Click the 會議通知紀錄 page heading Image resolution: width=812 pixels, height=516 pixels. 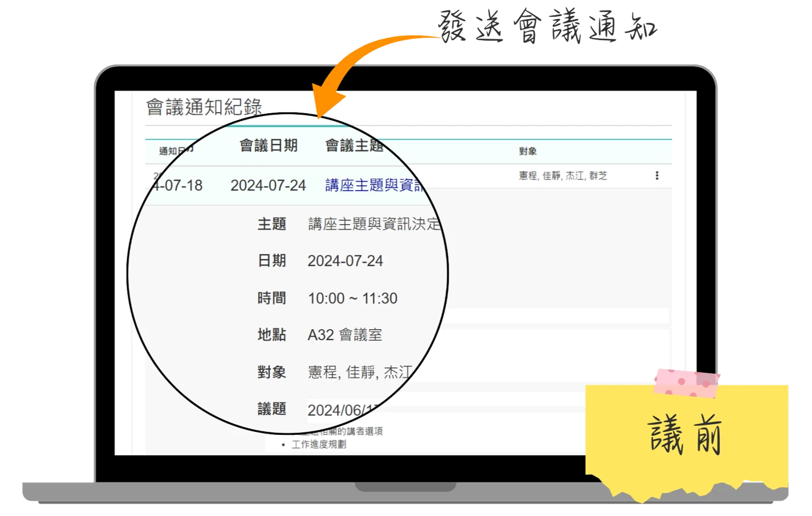204,107
